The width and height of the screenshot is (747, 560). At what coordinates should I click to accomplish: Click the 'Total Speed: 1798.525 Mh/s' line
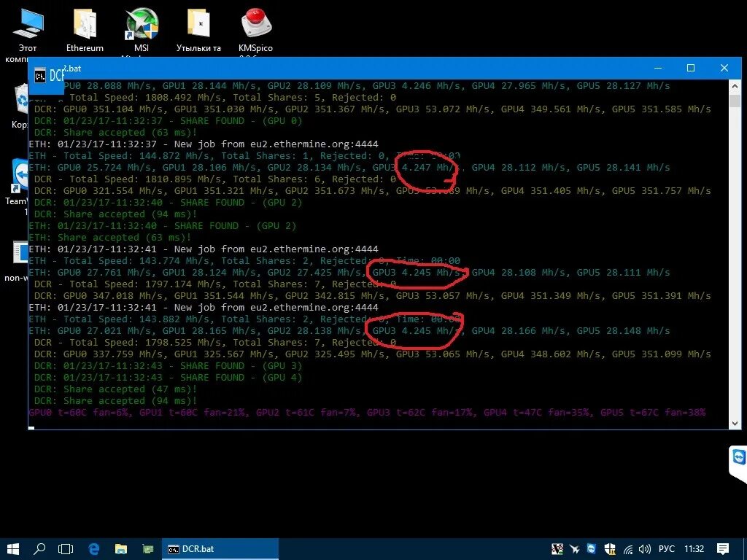tap(215, 343)
